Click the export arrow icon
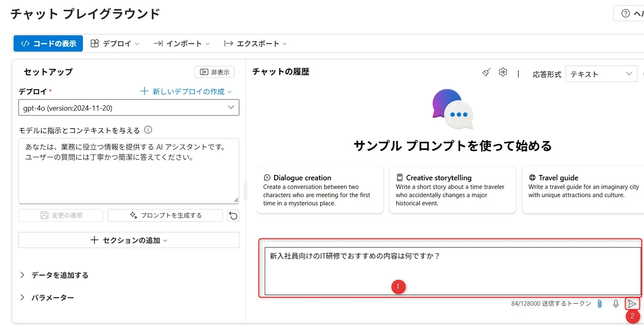 tap(229, 43)
